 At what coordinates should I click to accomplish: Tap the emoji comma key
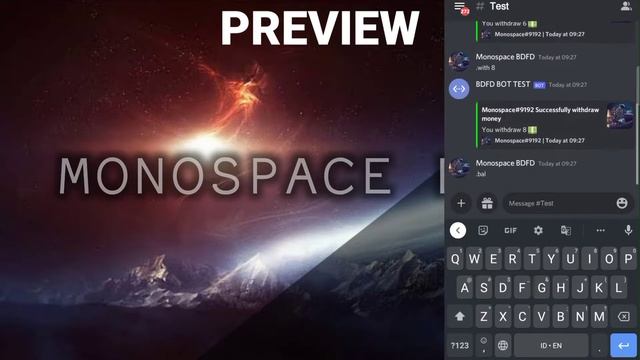pos(484,345)
